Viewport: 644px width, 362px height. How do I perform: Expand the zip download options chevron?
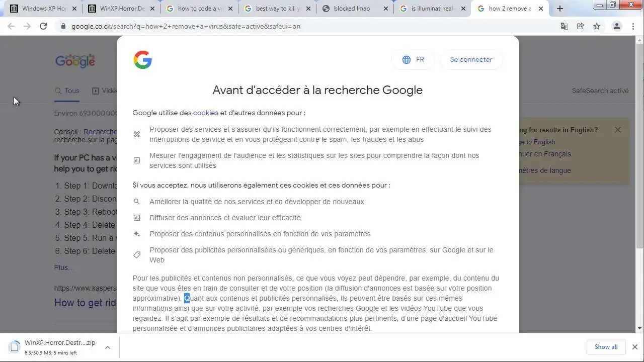pyautogui.click(x=108, y=347)
